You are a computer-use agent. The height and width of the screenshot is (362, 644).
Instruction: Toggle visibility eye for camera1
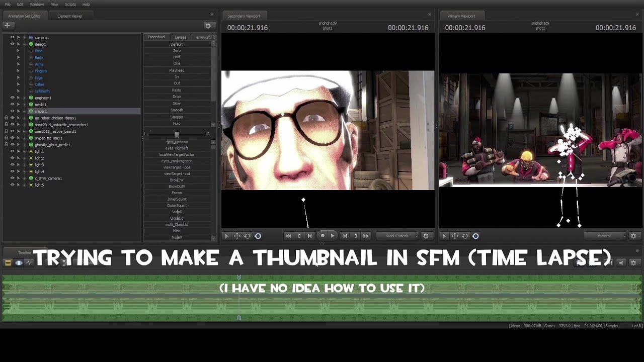point(12,38)
